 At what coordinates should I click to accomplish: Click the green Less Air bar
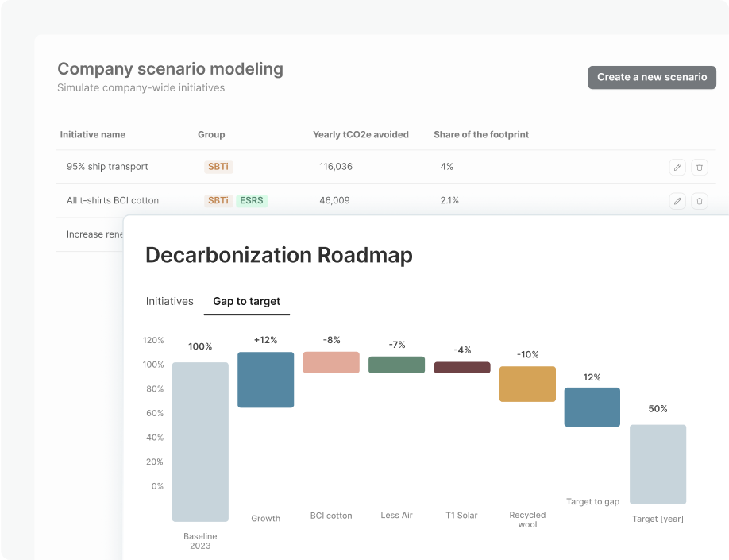tap(396, 365)
